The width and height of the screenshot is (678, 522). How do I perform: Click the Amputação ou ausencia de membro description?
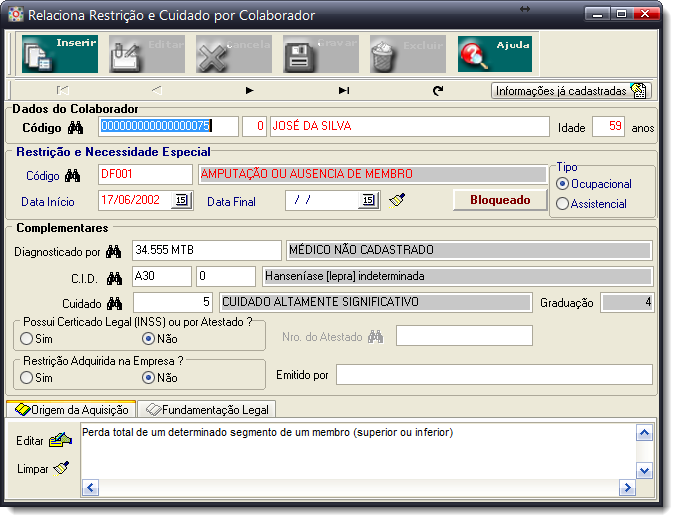pyautogui.click(x=373, y=174)
